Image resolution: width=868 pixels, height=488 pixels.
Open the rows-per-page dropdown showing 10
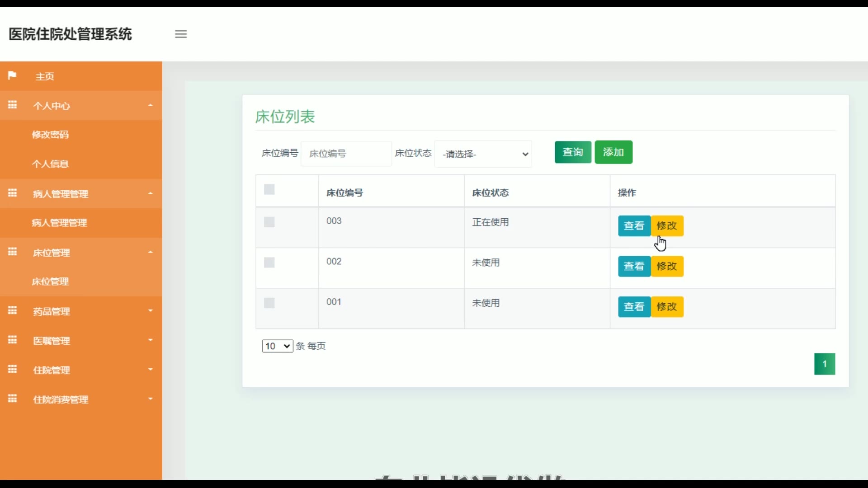pyautogui.click(x=277, y=346)
